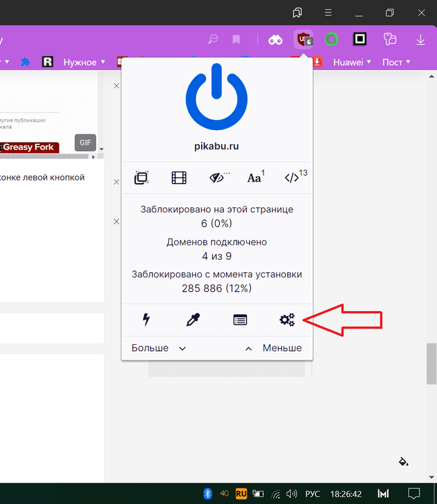Open Bluetooth tray icon
437x504 pixels.
click(208, 493)
